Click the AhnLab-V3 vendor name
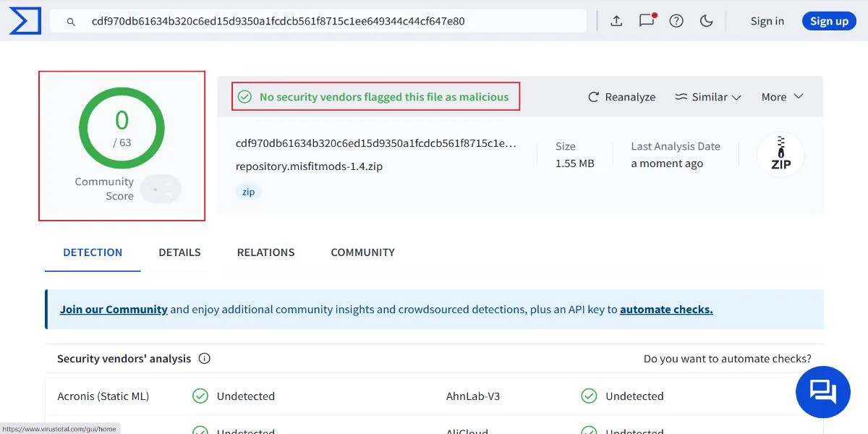868x434 pixels. [x=473, y=396]
